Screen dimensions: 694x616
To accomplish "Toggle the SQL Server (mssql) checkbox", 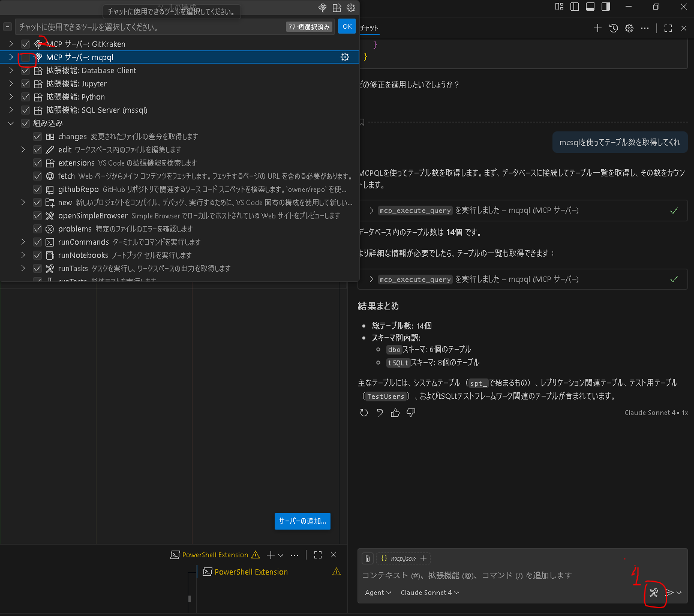I will 25,110.
